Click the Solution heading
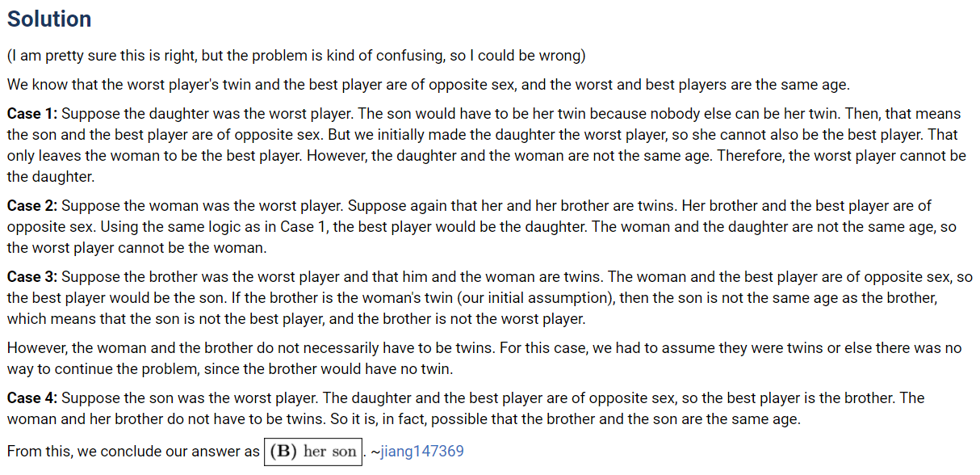 (49, 19)
